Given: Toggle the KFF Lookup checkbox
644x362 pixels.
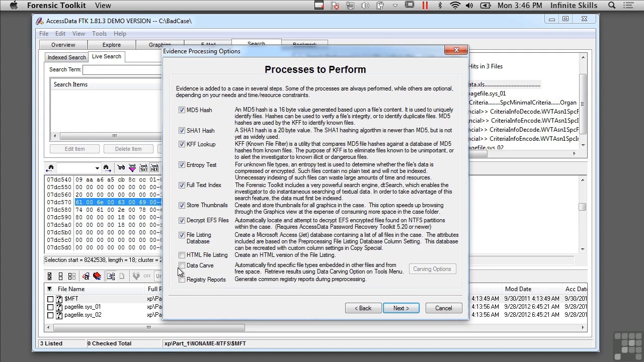Looking at the screenshot, I should 182,144.
